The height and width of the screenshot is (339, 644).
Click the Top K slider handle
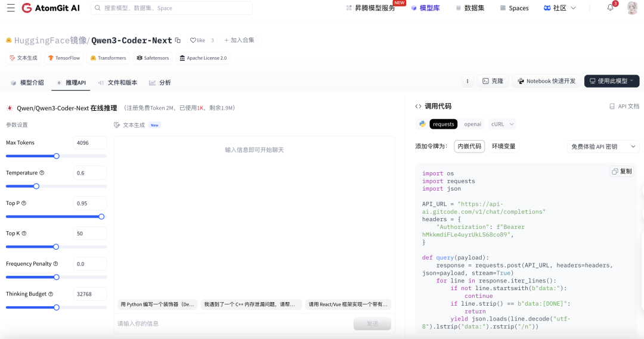coord(56,247)
